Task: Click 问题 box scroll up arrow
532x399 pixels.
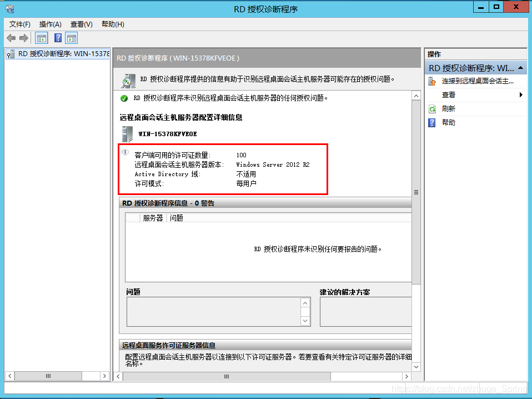Action: [305, 303]
